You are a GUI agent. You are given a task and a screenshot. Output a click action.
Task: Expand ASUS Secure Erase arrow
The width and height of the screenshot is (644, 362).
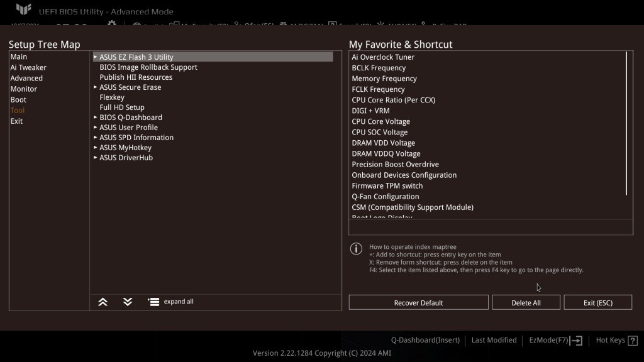click(96, 87)
